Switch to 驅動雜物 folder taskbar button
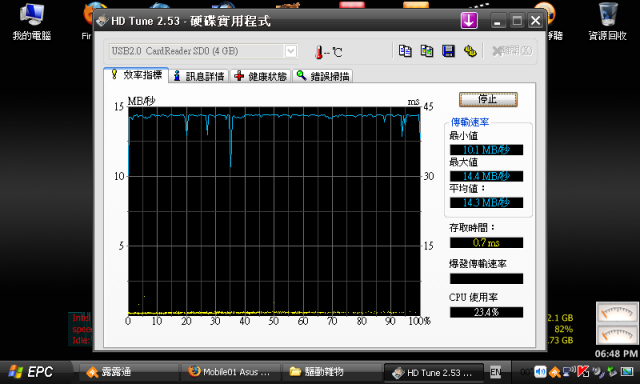This screenshot has height=384, width=640. coord(331,372)
